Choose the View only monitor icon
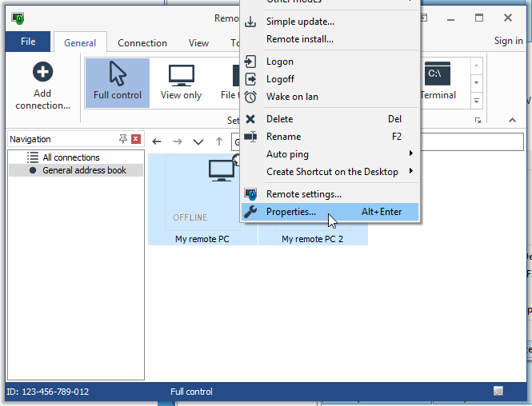This screenshot has height=406, width=532. tap(181, 75)
